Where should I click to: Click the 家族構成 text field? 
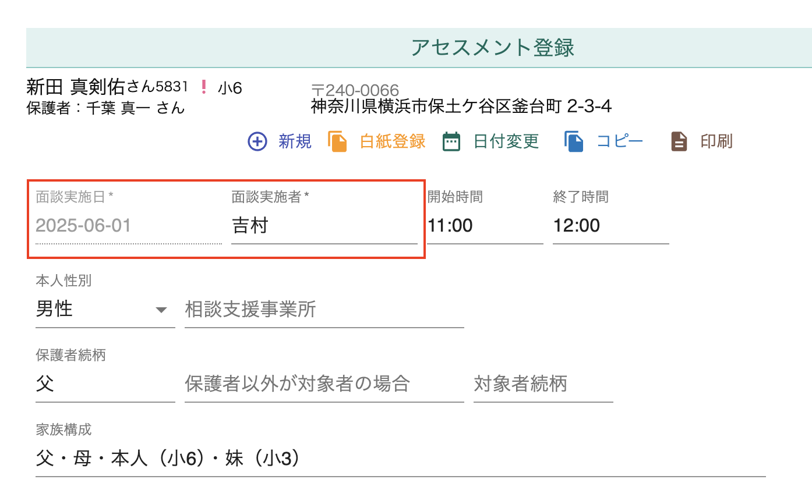[400, 459]
